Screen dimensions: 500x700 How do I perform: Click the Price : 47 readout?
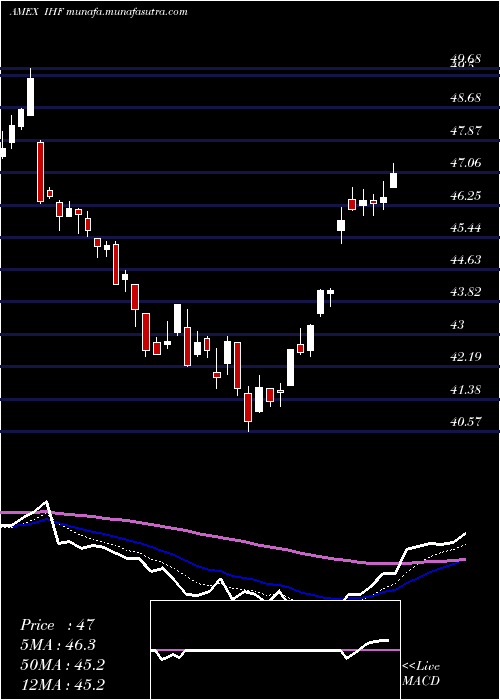tap(58, 625)
